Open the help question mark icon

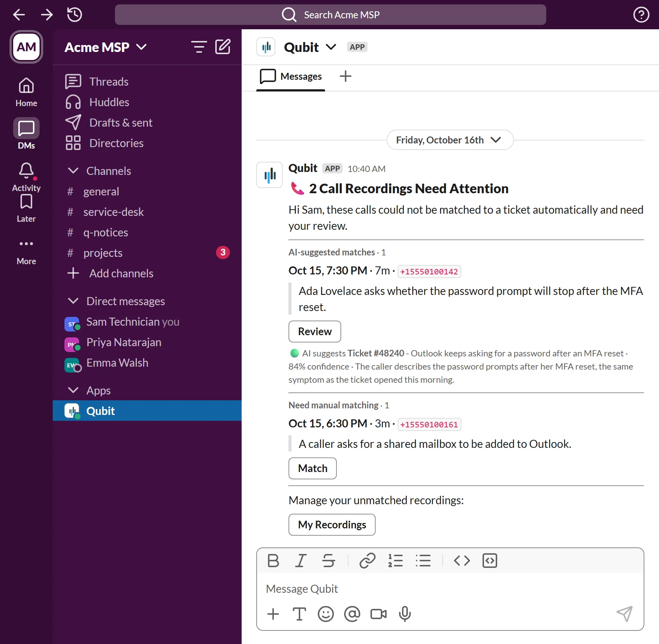click(641, 15)
